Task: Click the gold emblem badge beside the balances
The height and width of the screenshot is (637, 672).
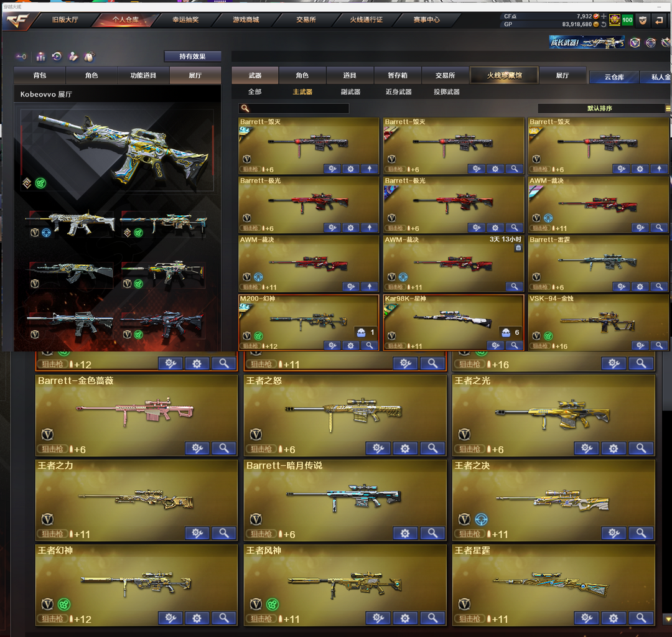Action: [x=615, y=20]
